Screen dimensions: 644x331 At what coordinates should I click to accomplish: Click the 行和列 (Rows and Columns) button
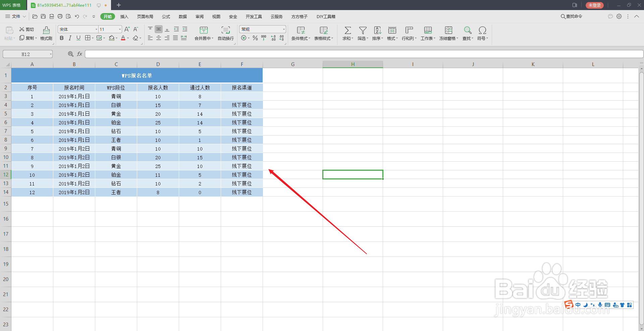tap(409, 34)
